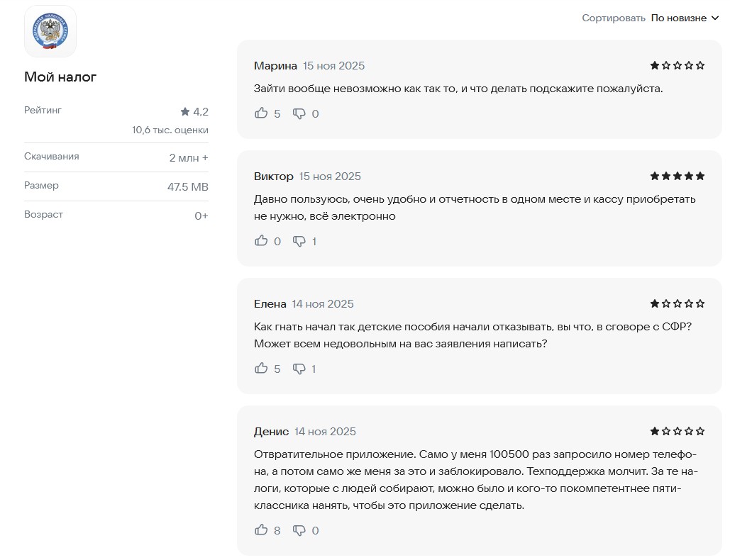Open the 10,6 тыс. оценки ratings count
The image size is (730, 560).
point(170,130)
